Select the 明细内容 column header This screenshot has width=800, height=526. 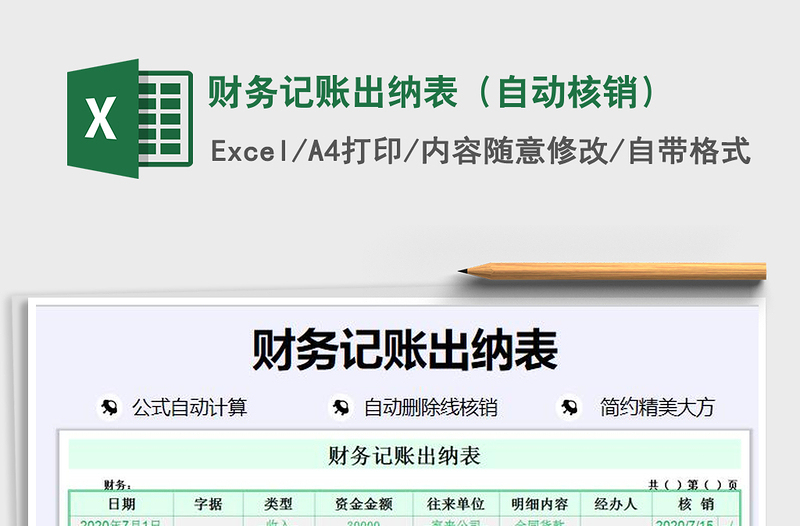(540, 504)
